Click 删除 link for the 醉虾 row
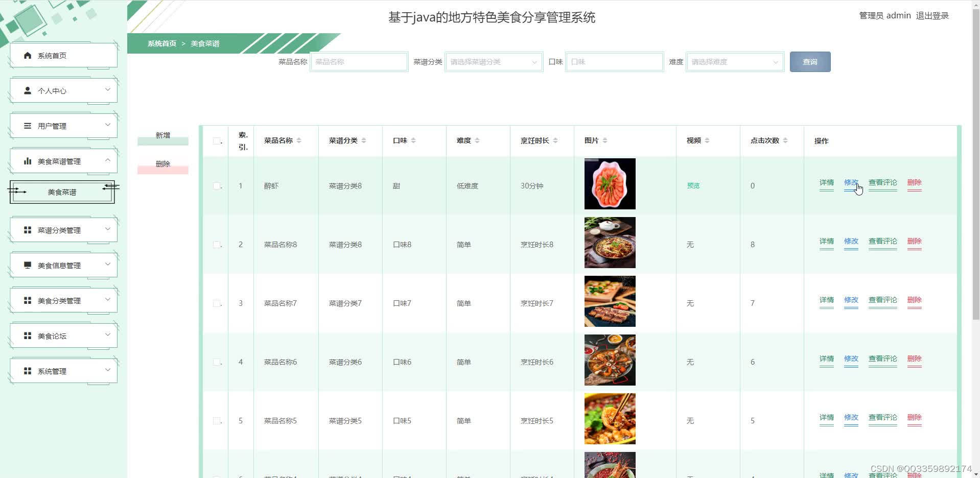Screen dimensions: 980x478 (x=914, y=183)
